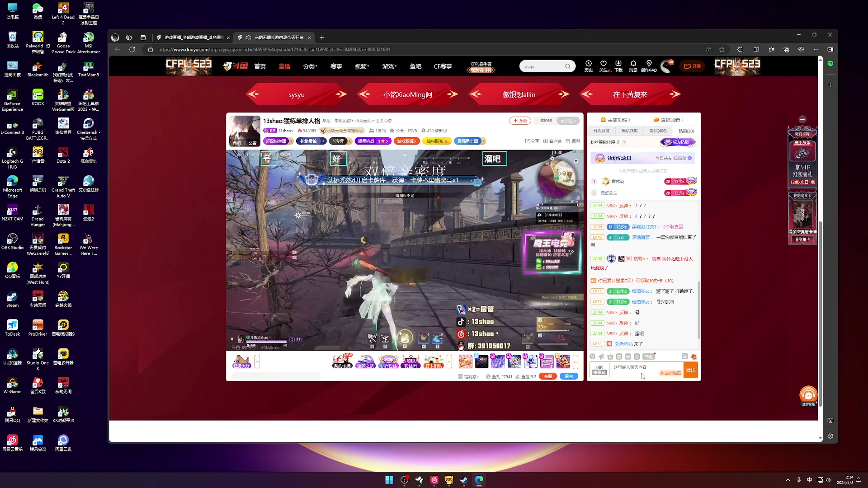This screenshot has height=488, width=868.
Task: Expand the 游戏 dropdown in the nav
Action: (x=389, y=66)
